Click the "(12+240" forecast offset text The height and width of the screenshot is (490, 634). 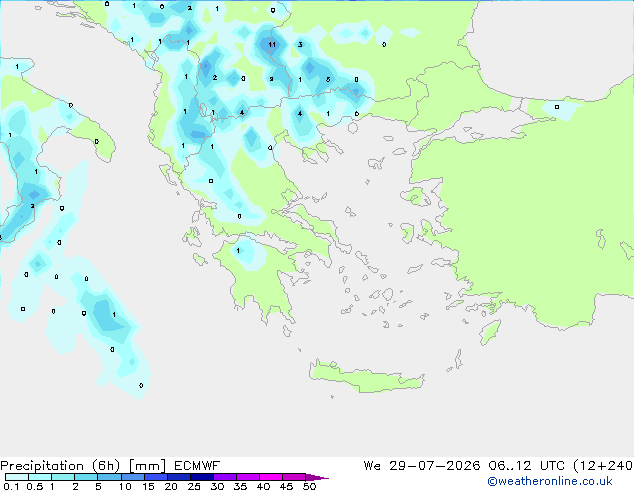coord(603,466)
